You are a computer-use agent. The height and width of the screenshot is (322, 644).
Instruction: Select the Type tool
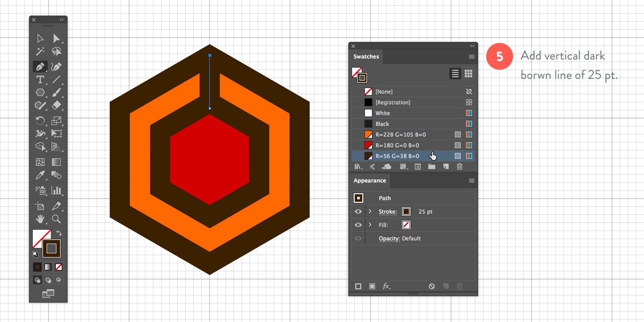(x=40, y=80)
